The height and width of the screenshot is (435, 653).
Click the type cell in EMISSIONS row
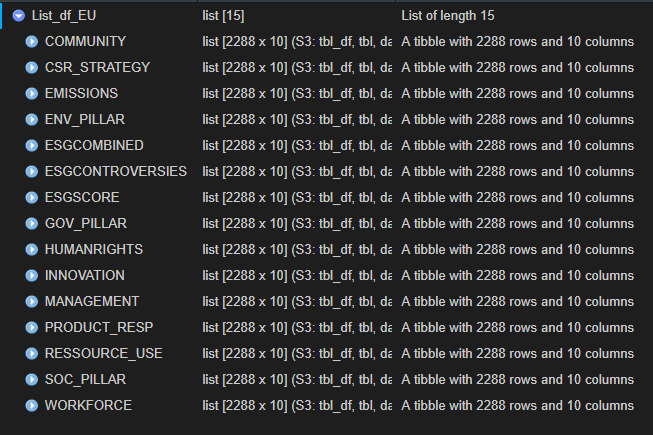[x=297, y=94]
